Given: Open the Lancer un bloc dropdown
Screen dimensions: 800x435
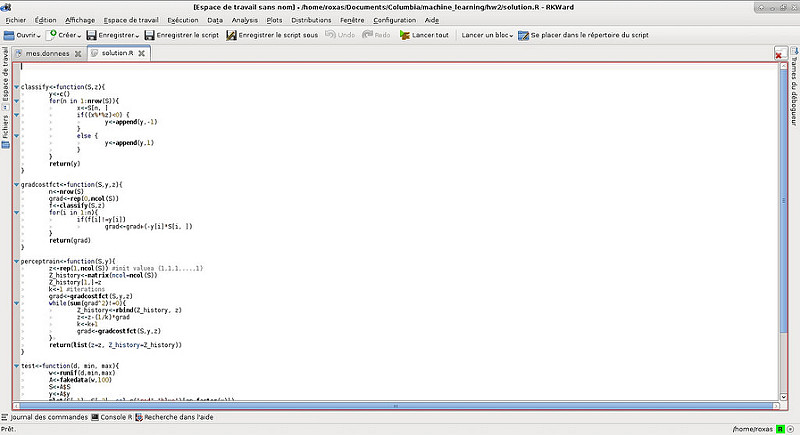Looking at the screenshot, I should tap(487, 35).
